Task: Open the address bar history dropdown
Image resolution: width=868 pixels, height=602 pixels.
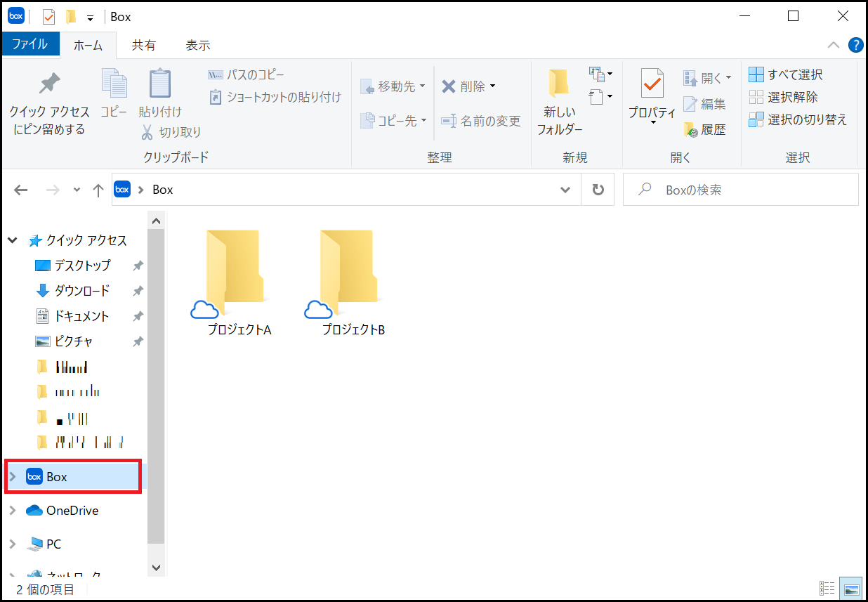Action: 565,190
